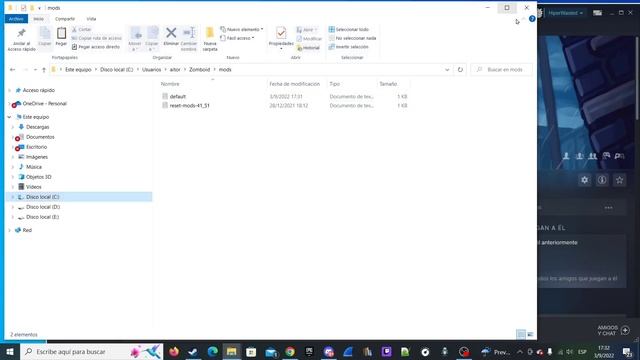Open Escritorio in navigation pane

36,147
